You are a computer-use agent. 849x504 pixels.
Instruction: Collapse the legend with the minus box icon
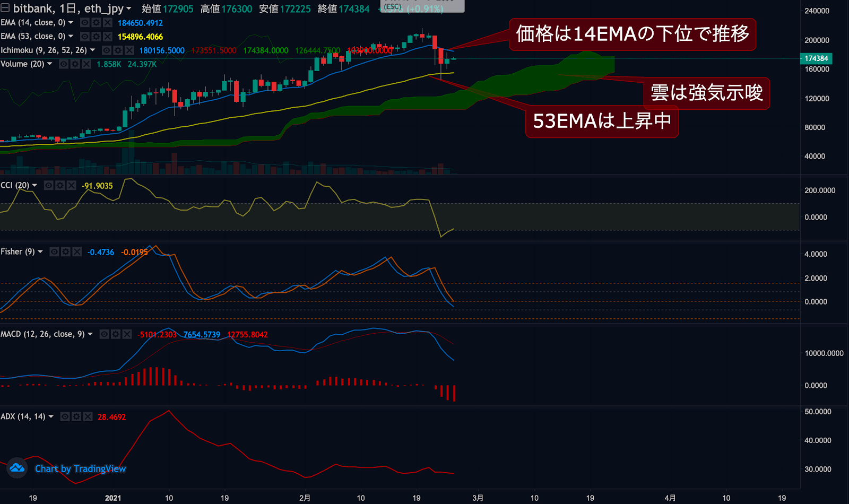5,8
